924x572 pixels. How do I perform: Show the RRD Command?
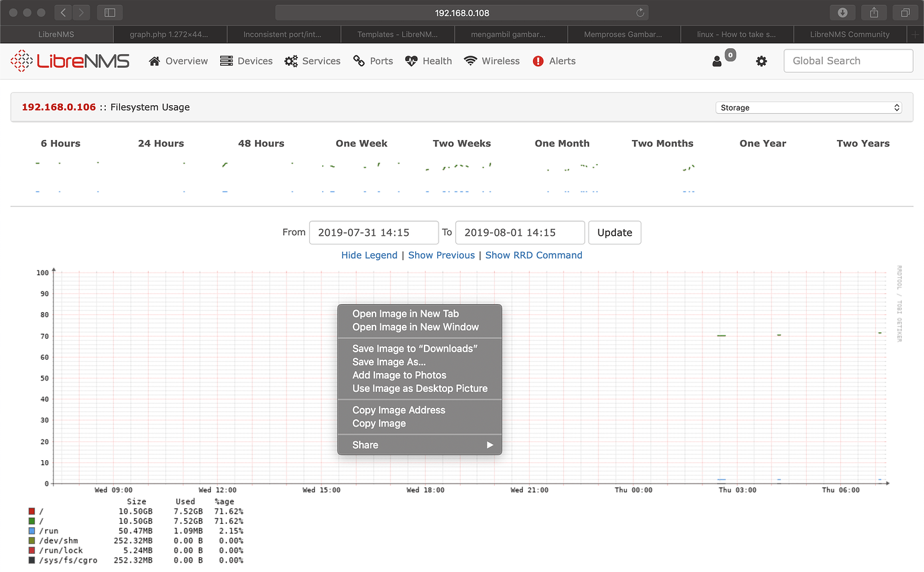point(534,255)
